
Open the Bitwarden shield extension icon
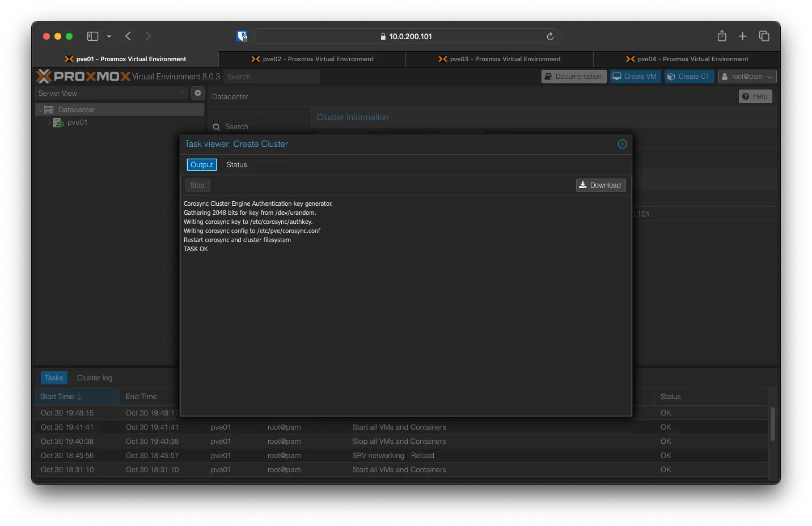tap(242, 36)
